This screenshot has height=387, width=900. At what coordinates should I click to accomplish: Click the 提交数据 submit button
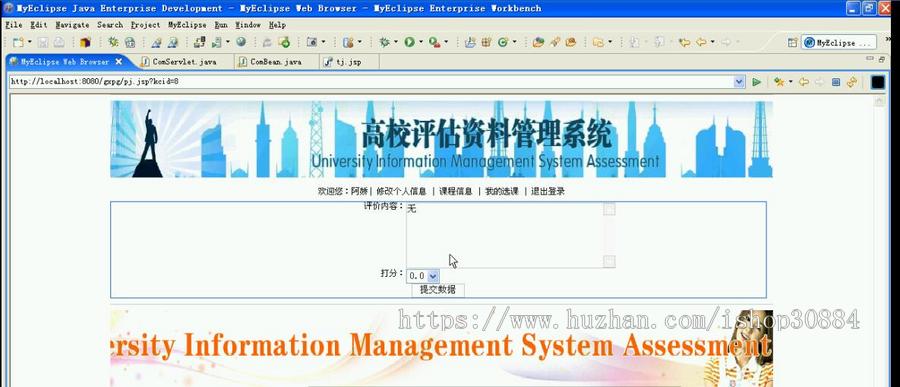pos(438,290)
